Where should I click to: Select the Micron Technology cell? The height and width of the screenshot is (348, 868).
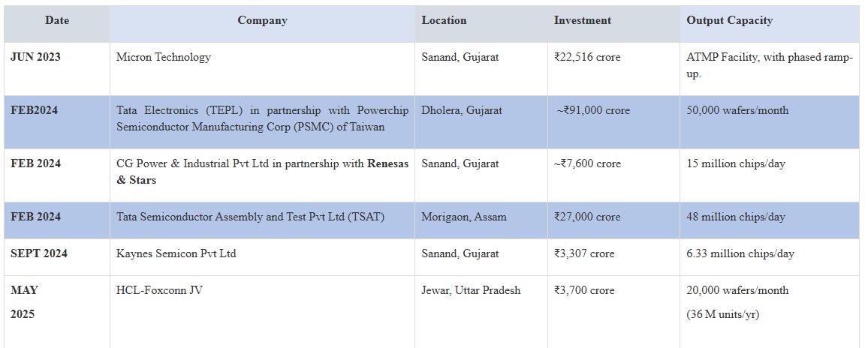(262, 68)
